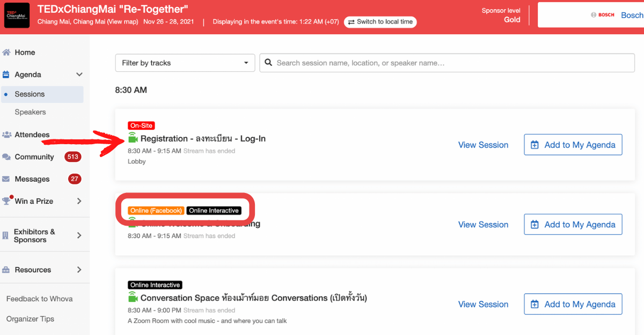Click the magnifying glass in the search bar
644x335 pixels.
coord(268,63)
